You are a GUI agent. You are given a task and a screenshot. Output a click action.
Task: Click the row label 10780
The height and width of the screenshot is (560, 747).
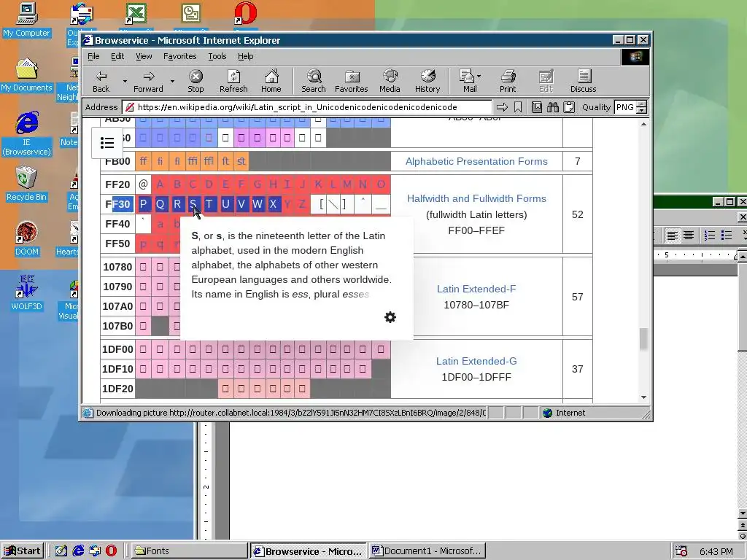pos(117,267)
